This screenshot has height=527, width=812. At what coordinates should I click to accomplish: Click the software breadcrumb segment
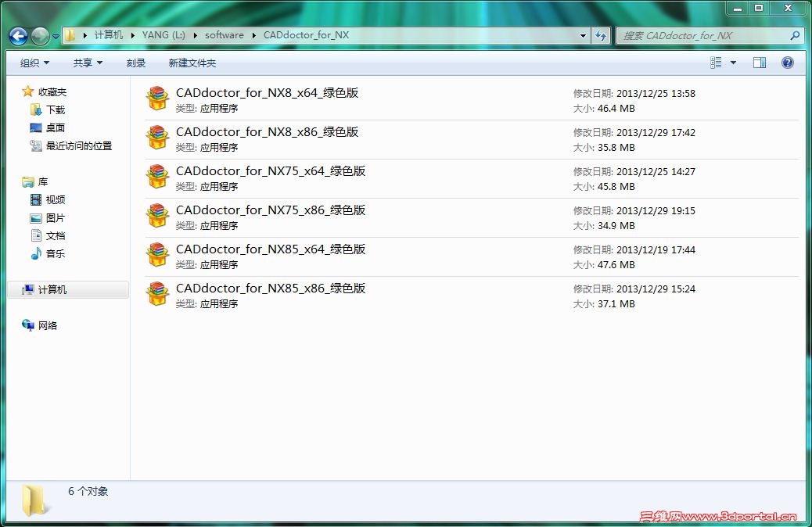225,34
